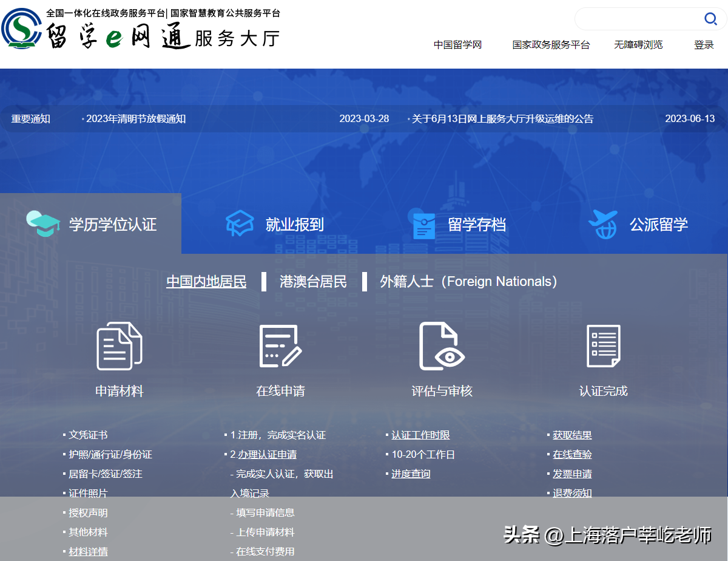Click the 评估与审核 eye document icon
The width and height of the screenshot is (728, 561).
(x=442, y=346)
